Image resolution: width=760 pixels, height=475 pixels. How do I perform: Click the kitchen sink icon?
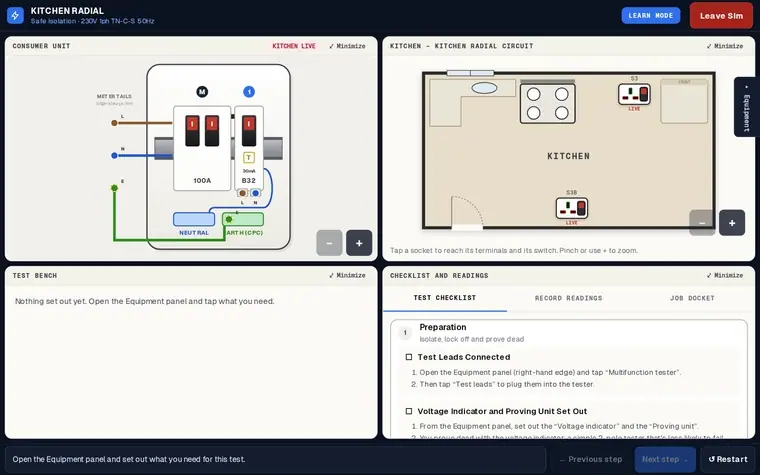point(484,88)
